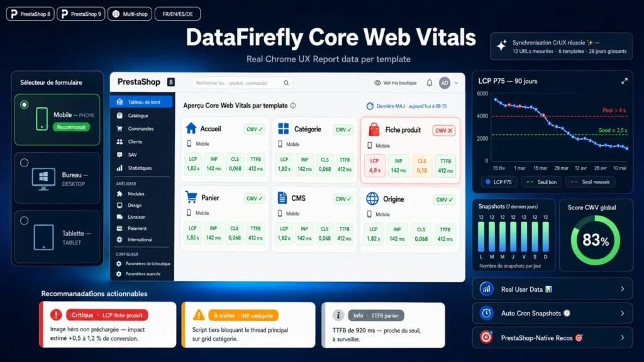Expand the LCP P75 chart fullscreen
Image resolution: width=644 pixels, height=362 pixels.
(625, 81)
